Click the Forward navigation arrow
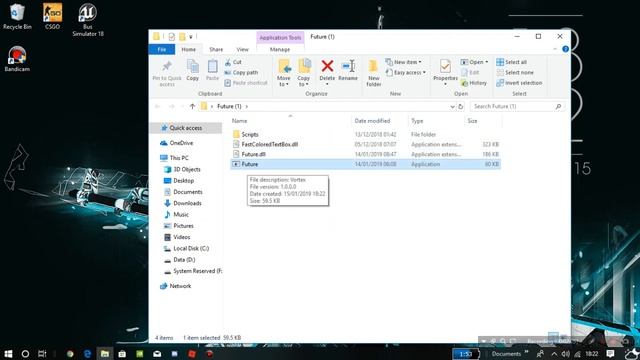Screen dimensions: 640x360 click(x=171, y=106)
